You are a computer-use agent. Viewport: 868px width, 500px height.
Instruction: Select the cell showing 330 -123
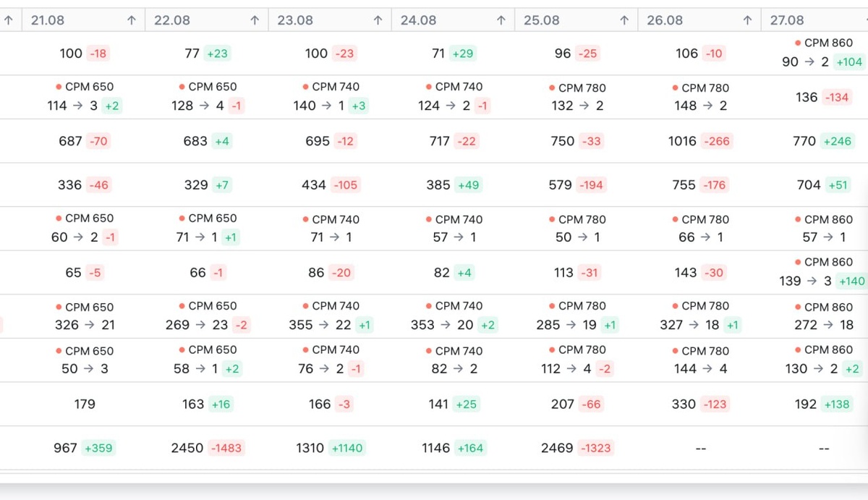699,404
